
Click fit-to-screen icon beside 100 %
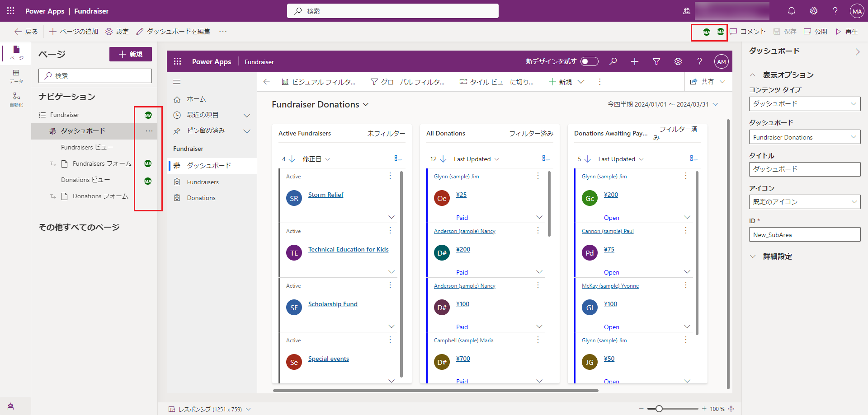[x=731, y=409]
